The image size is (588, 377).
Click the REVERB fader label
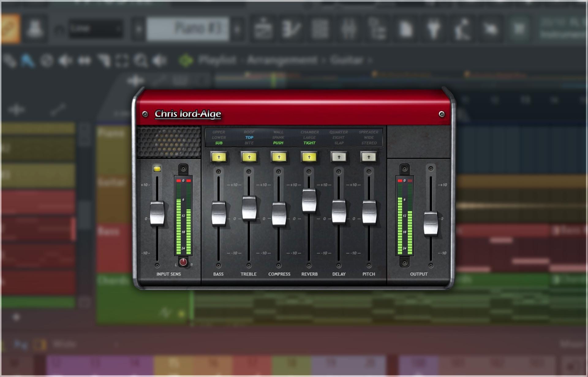pyautogui.click(x=309, y=274)
